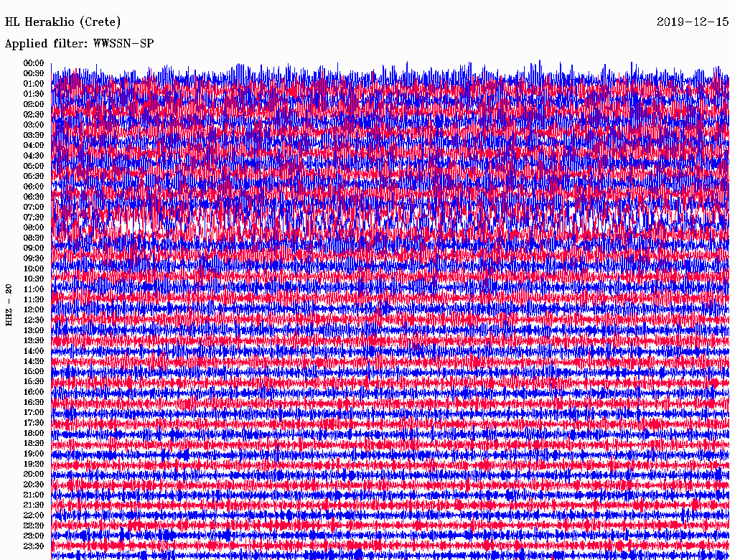Image resolution: width=735 pixels, height=560 pixels.
Task: Select the 23:30 time row label
Action: tap(34, 546)
